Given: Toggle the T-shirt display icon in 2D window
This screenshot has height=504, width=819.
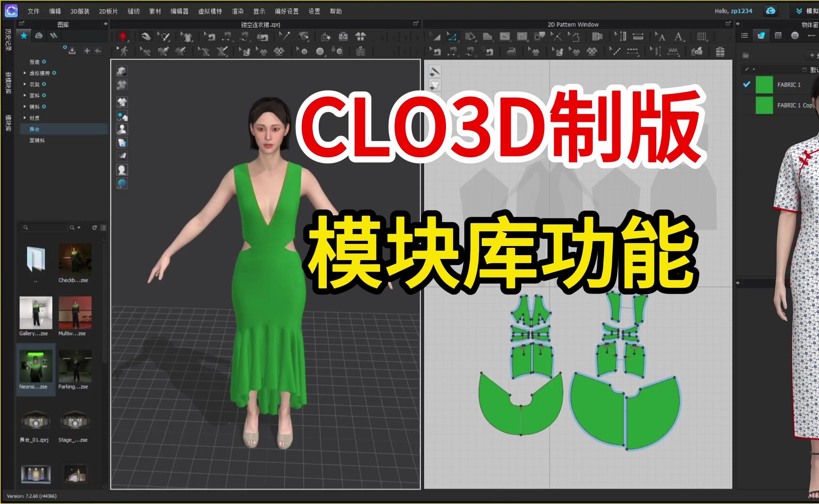Looking at the screenshot, I should click(x=435, y=85).
